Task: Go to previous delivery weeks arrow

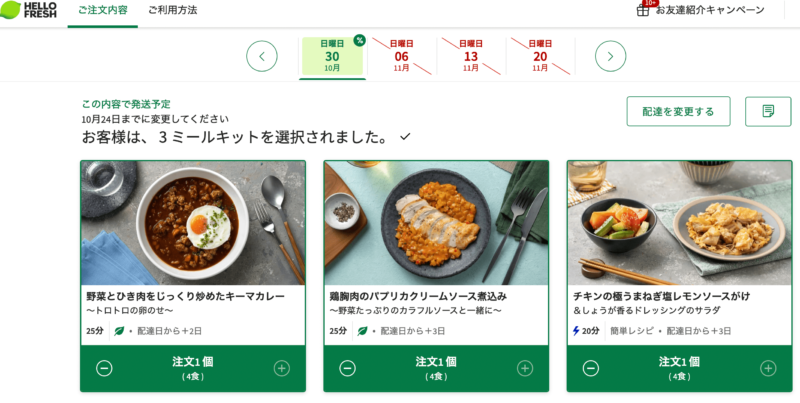Action: tap(262, 56)
